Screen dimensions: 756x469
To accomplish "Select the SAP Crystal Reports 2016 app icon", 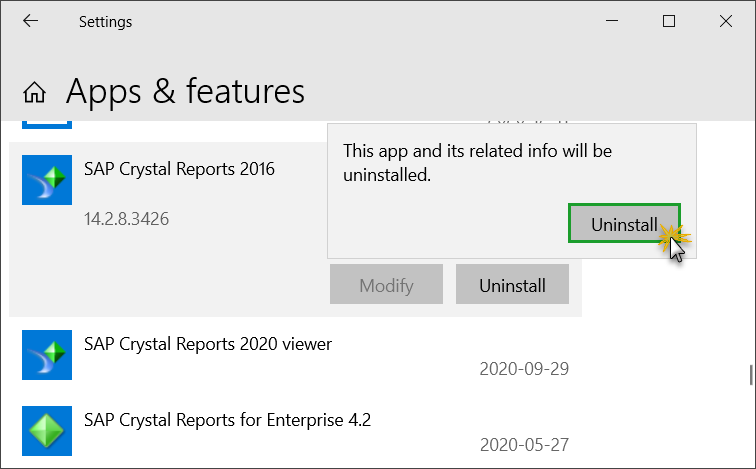I will pos(47,180).
